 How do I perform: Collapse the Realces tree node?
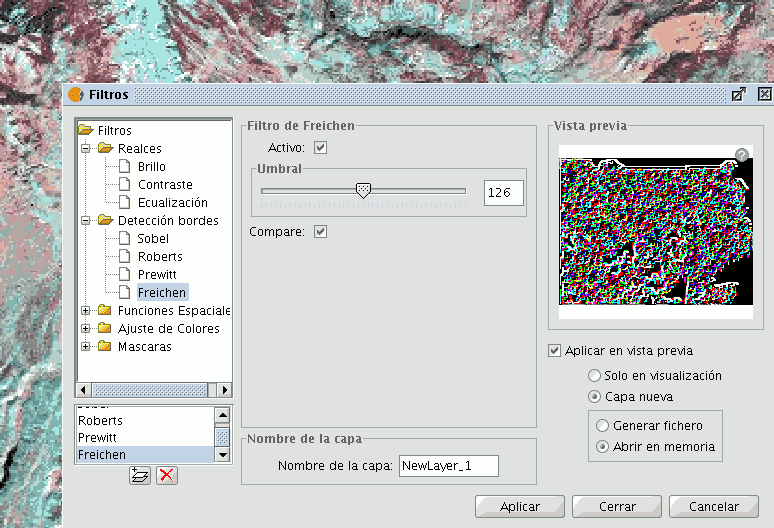[x=86, y=148]
